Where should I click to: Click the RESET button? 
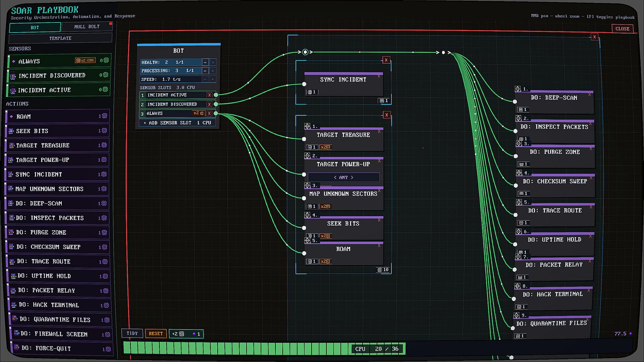coord(156,334)
